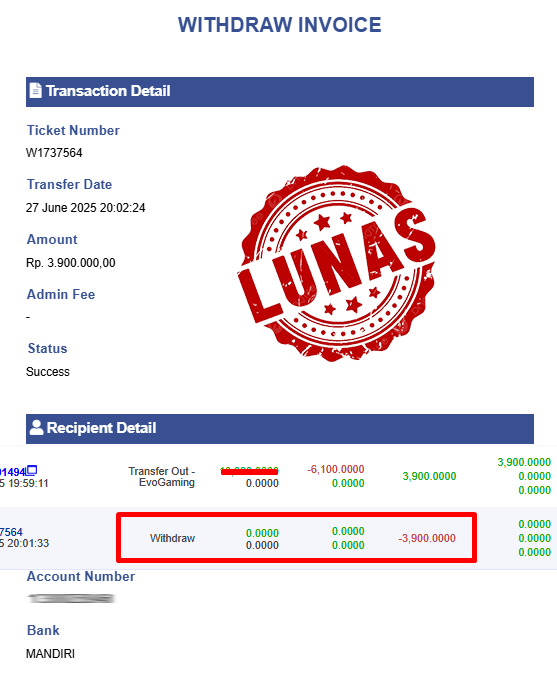The image size is (557, 683).
Task: Select the date 27 June 2025 20:02:24
Action: (85, 208)
